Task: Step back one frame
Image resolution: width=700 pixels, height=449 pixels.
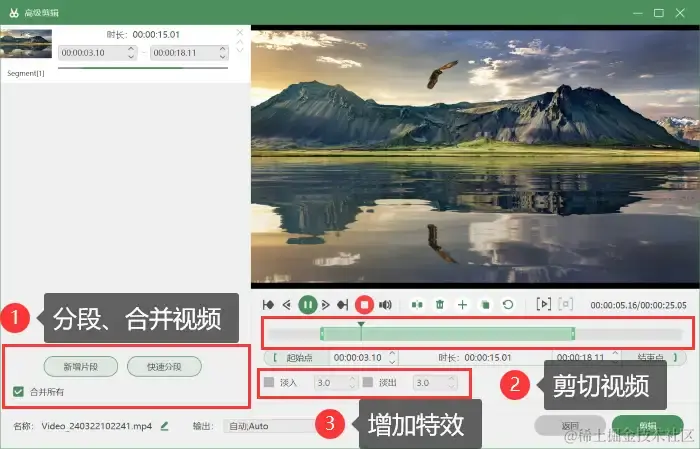Action: pos(287,305)
